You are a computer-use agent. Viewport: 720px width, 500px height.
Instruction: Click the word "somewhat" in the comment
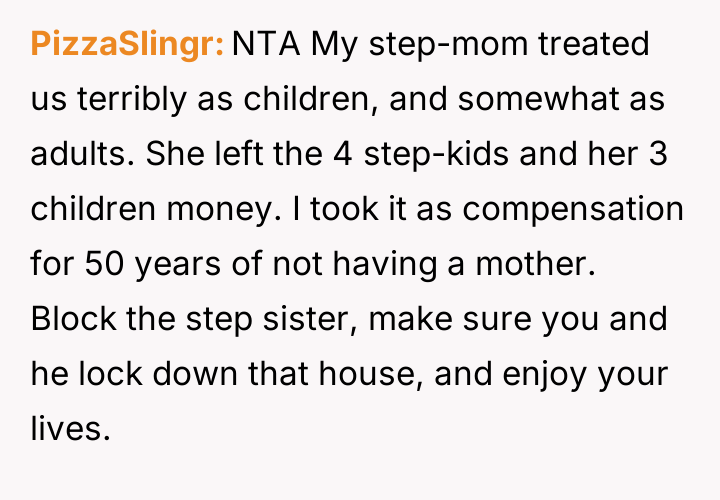click(x=527, y=99)
